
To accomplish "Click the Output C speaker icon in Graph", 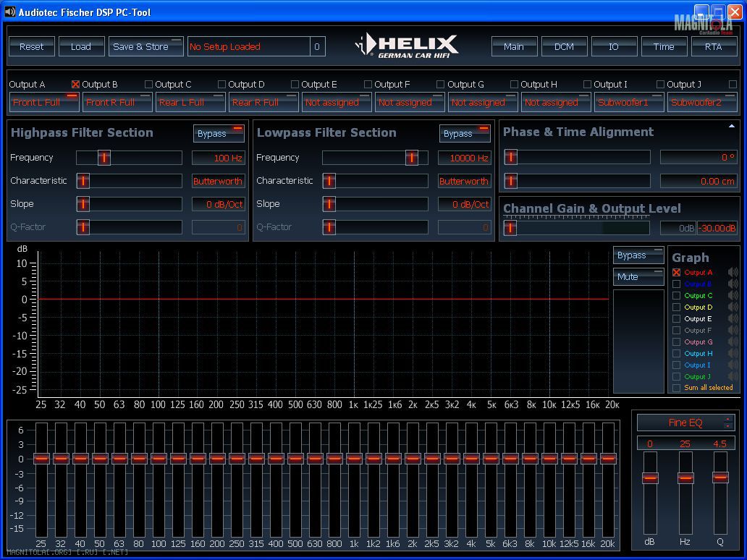I will [x=733, y=296].
